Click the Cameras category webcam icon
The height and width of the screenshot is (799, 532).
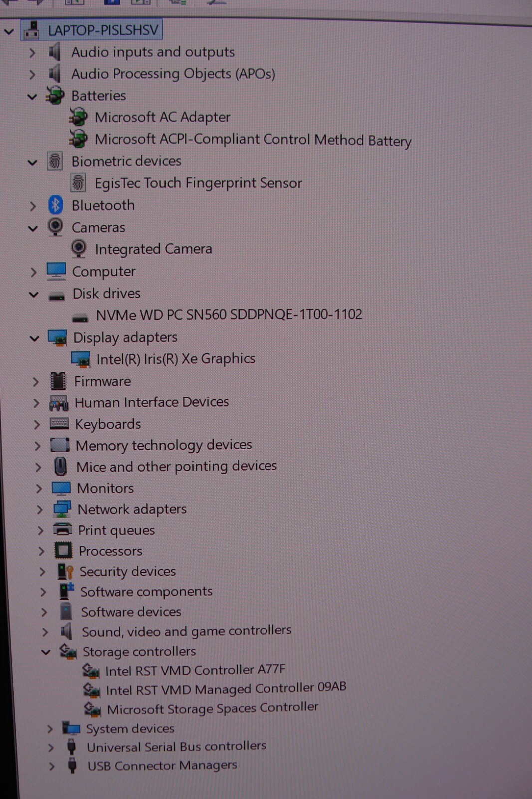[55, 227]
